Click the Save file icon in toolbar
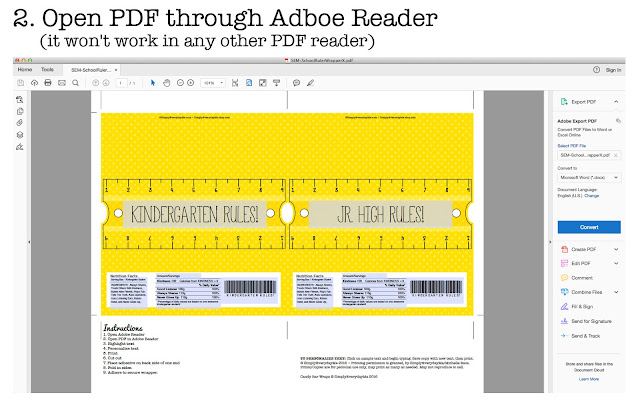This screenshot has height=407, width=640. 20,83
